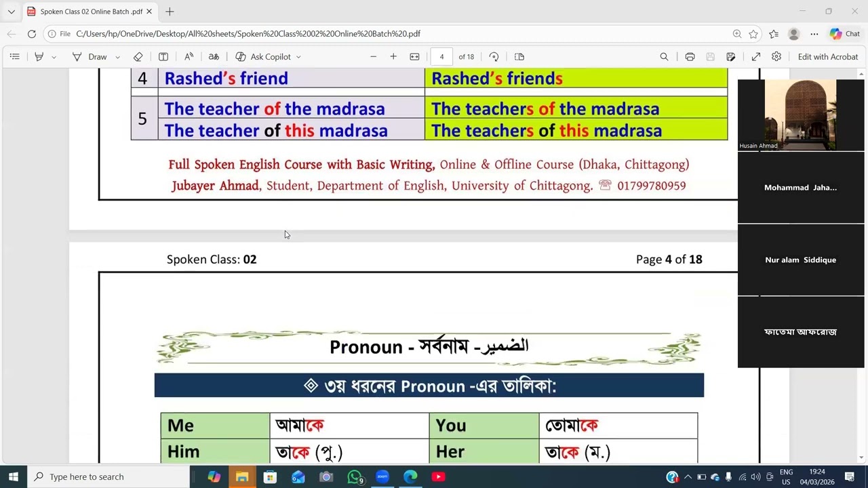Expand Ask Copilot dropdown arrow
The image size is (868, 488).
pyautogui.click(x=298, y=57)
